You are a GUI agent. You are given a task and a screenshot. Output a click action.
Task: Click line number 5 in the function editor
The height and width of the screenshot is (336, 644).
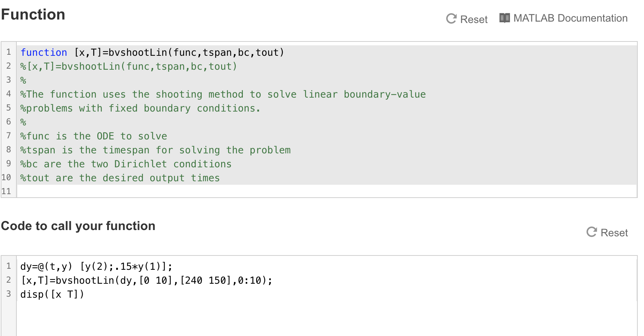[8, 108]
